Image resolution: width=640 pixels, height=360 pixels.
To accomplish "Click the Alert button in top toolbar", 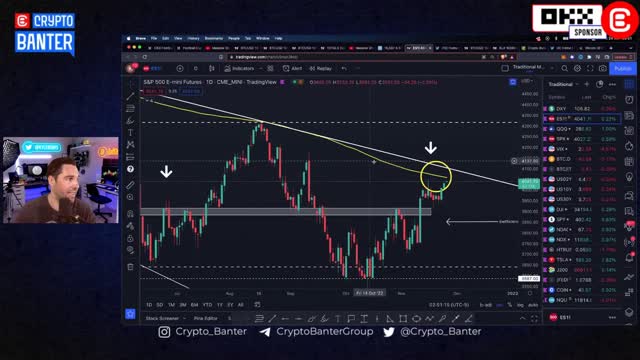I will pyautogui.click(x=292, y=69).
